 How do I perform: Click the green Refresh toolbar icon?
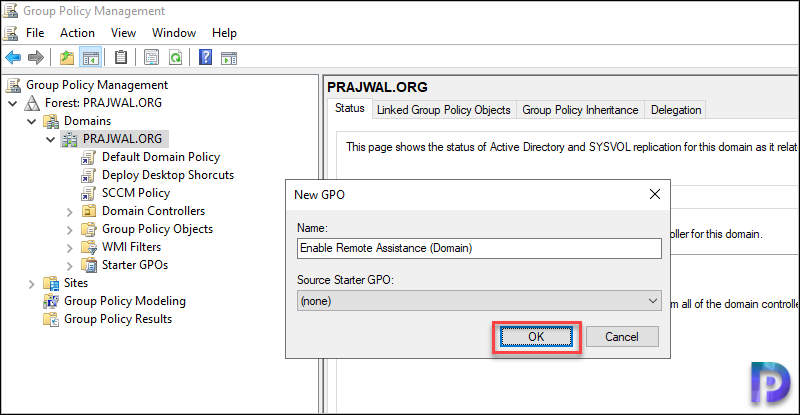pos(176,58)
